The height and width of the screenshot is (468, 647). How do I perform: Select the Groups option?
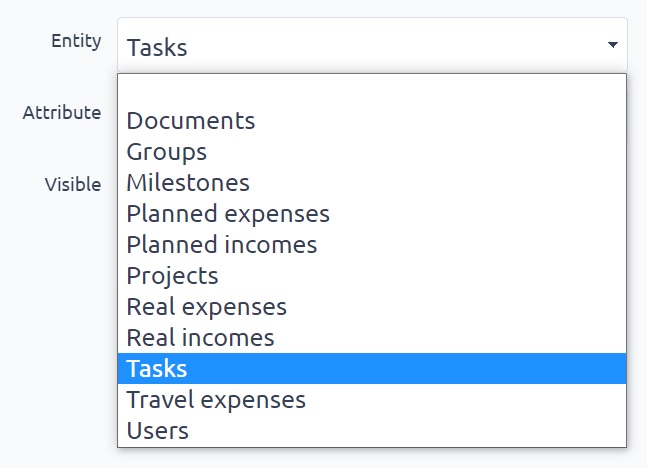coord(167,152)
